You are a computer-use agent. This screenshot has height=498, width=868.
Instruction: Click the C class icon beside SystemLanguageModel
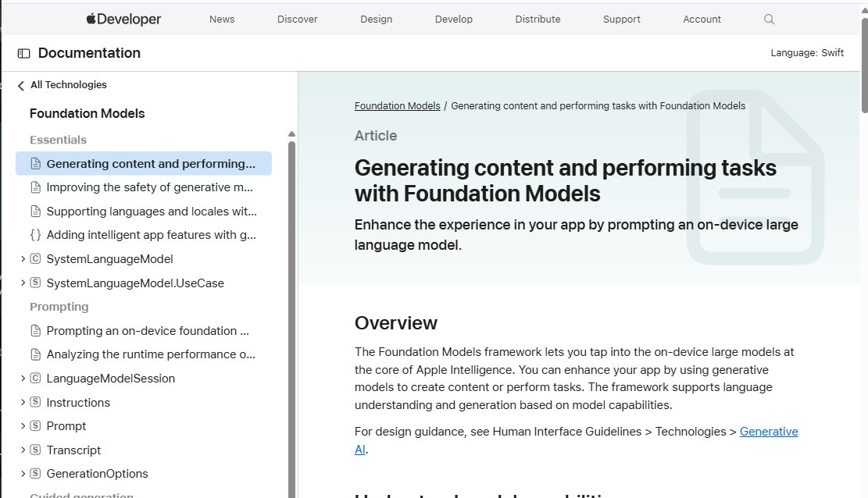pos(34,258)
